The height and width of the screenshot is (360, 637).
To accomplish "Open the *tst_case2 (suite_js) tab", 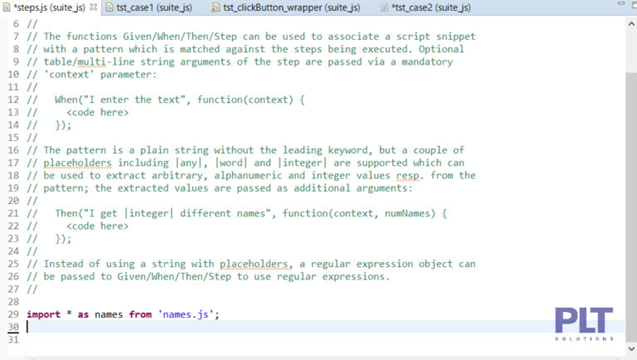I will click(x=431, y=7).
